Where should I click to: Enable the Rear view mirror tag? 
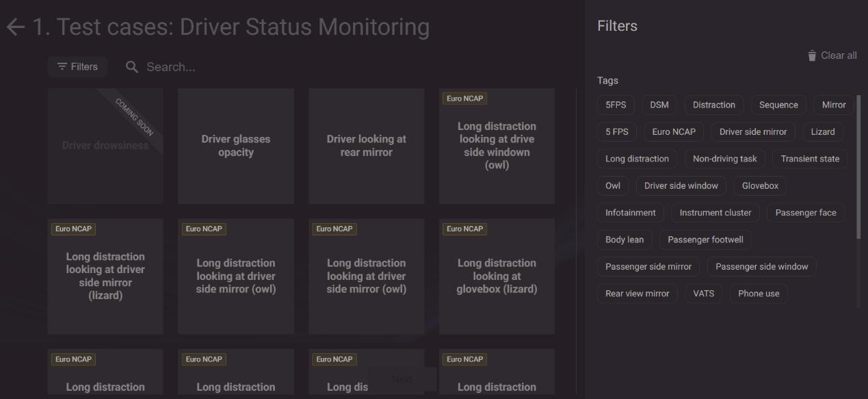pos(637,294)
